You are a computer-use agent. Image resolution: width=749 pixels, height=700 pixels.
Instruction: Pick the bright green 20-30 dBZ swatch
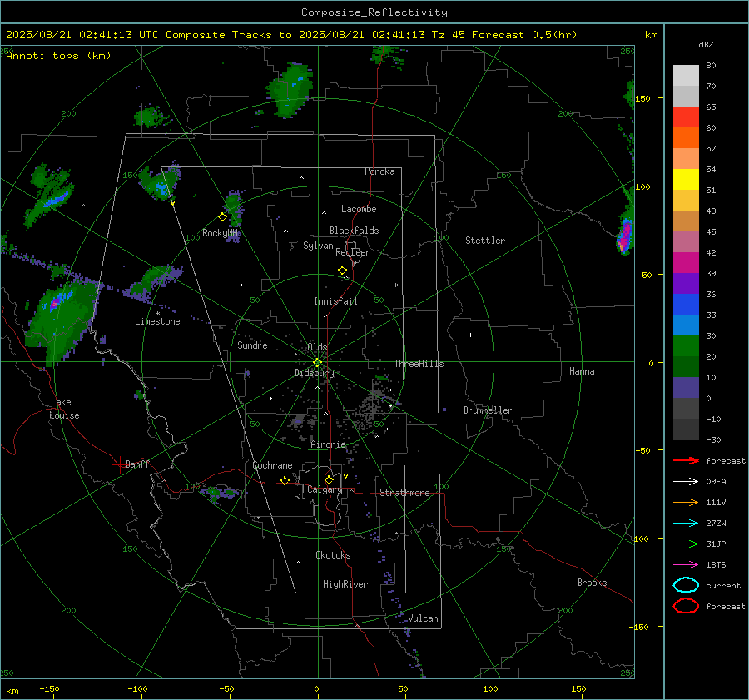pos(686,346)
